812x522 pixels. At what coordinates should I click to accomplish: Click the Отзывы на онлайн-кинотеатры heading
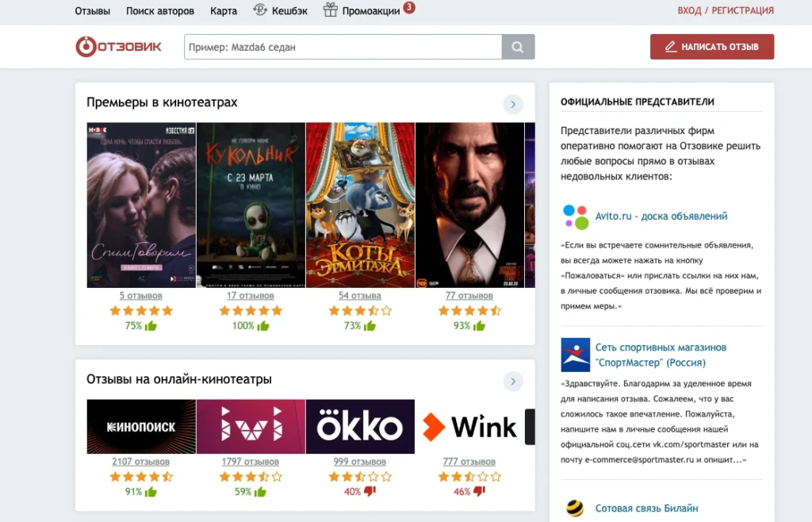coord(179,379)
